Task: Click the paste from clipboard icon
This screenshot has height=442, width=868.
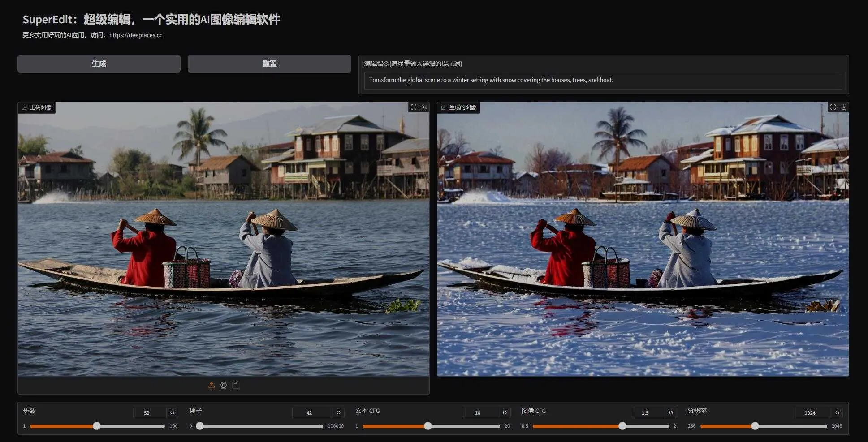Action: (x=235, y=385)
